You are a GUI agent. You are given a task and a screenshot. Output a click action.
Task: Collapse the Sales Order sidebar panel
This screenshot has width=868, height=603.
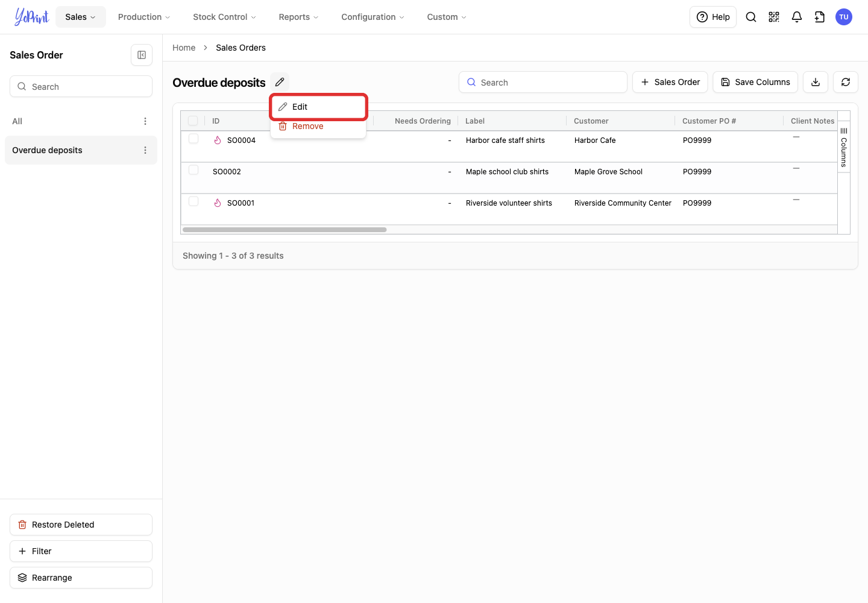pyautogui.click(x=142, y=55)
